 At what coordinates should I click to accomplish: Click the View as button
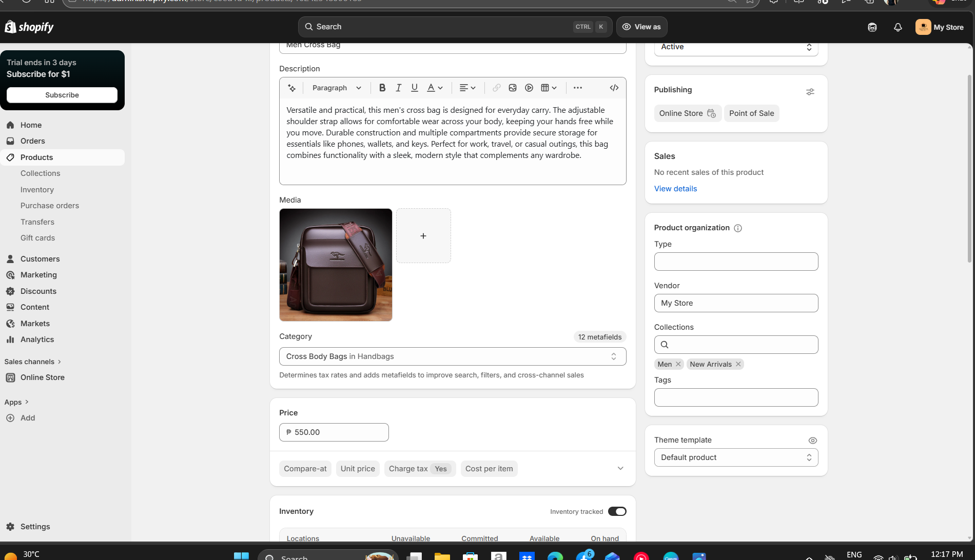pyautogui.click(x=641, y=27)
